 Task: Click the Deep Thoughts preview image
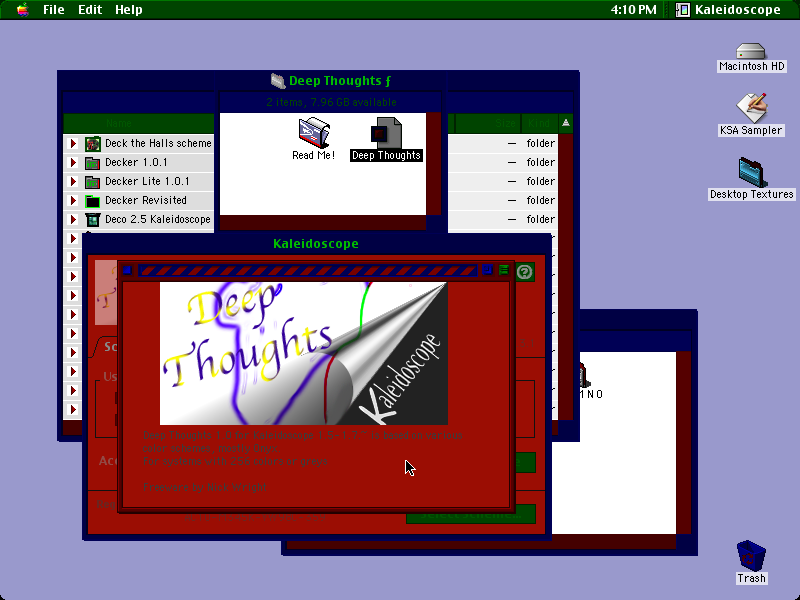[x=304, y=353]
